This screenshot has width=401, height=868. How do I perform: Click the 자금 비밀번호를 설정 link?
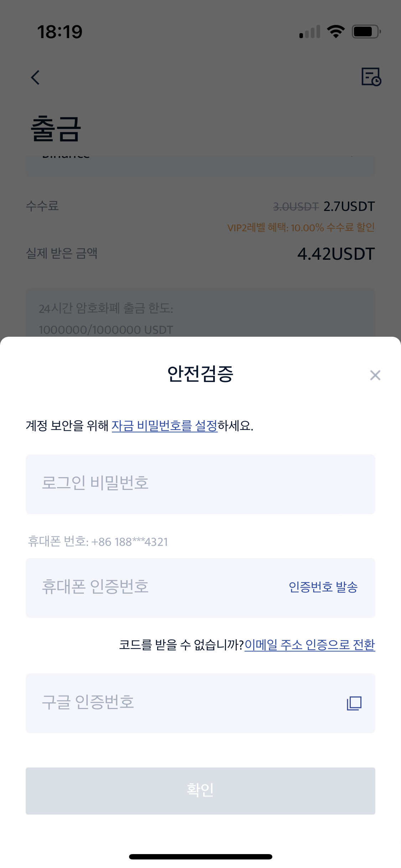(x=164, y=426)
